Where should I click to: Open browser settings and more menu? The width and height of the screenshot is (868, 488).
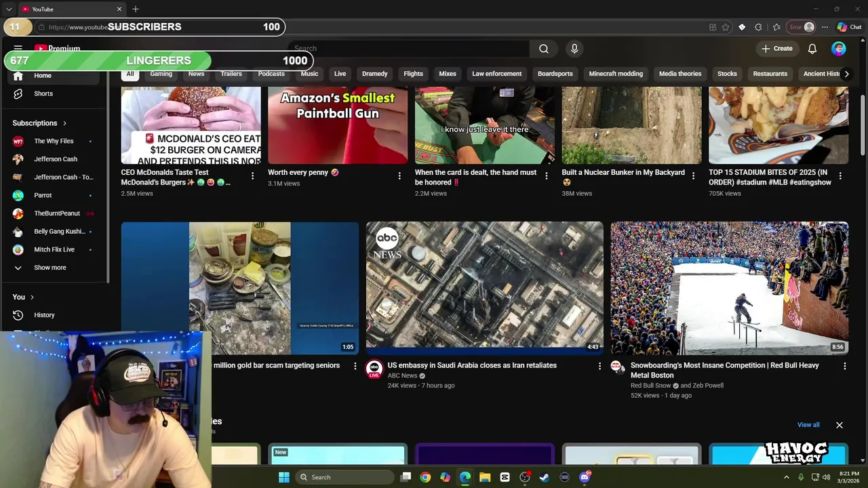point(825,27)
